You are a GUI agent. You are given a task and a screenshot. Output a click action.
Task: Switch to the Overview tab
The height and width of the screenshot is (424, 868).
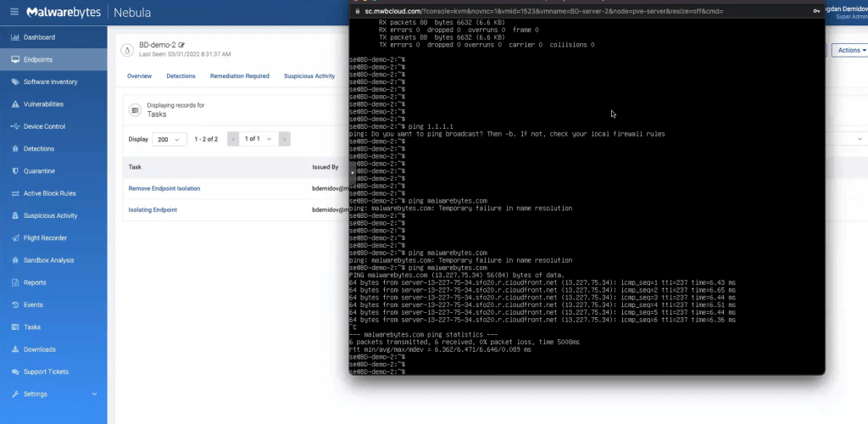coord(140,75)
